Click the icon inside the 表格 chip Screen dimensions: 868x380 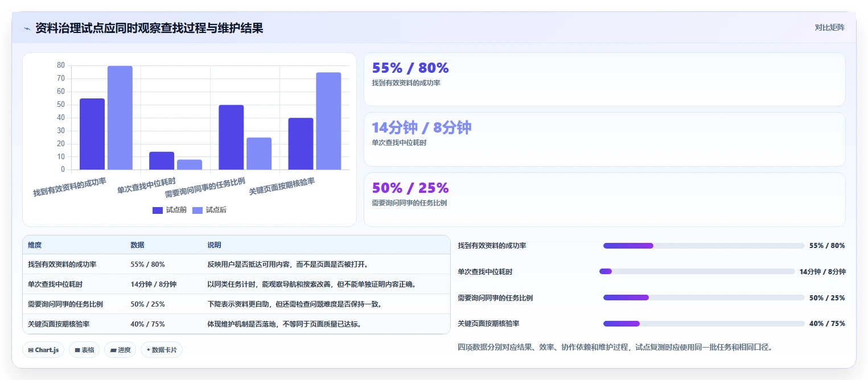(77, 350)
